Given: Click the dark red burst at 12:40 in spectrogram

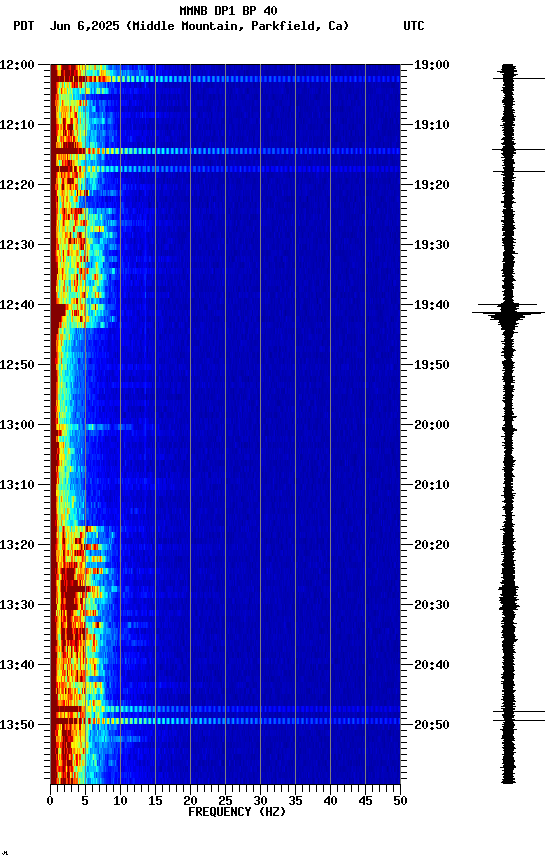Looking at the screenshot, I should pos(59,314).
